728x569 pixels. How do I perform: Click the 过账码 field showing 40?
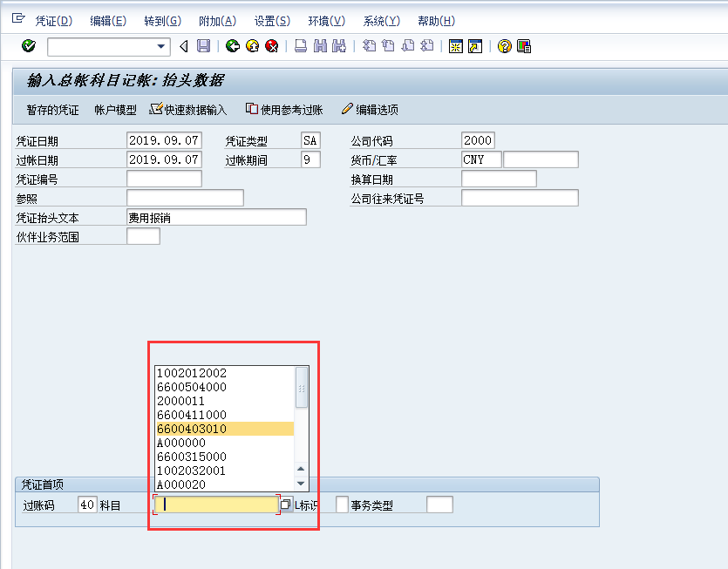click(87, 505)
